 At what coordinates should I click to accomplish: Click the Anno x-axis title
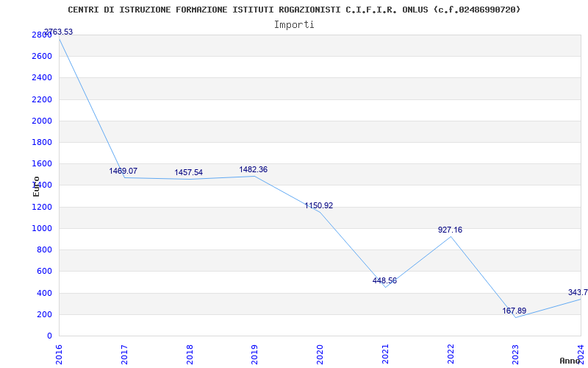(x=570, y=361)
